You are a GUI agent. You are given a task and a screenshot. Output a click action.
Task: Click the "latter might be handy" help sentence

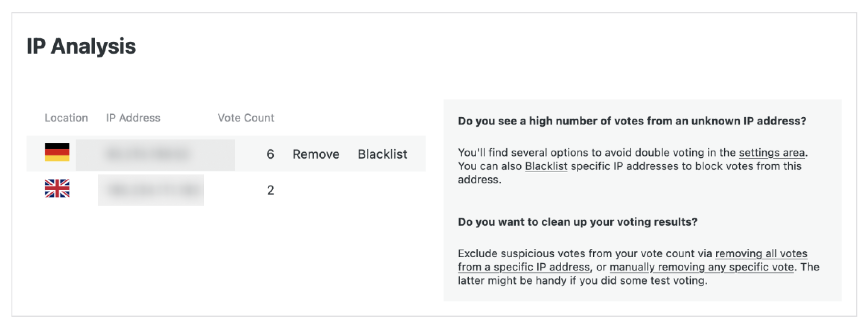point(582,280)
